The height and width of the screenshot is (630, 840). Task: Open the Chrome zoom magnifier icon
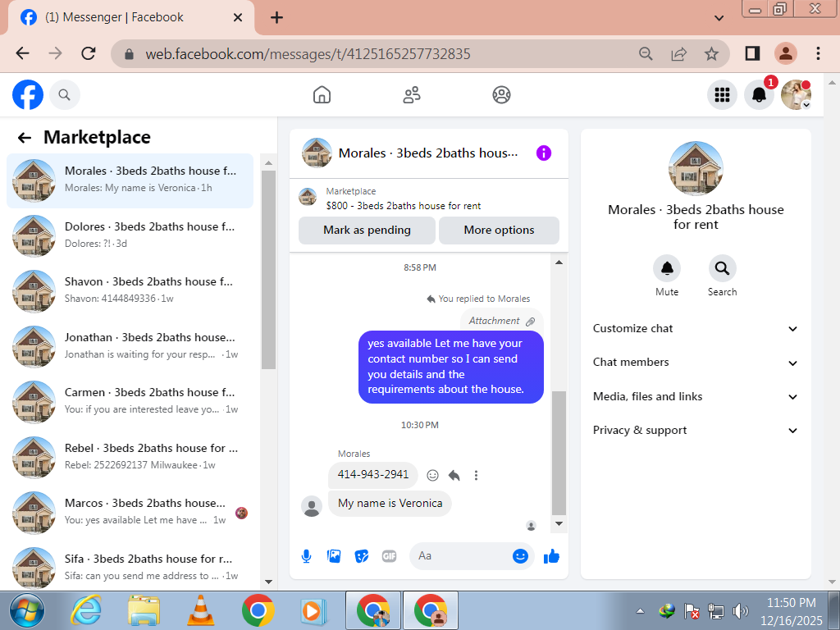tap(646, 53)
